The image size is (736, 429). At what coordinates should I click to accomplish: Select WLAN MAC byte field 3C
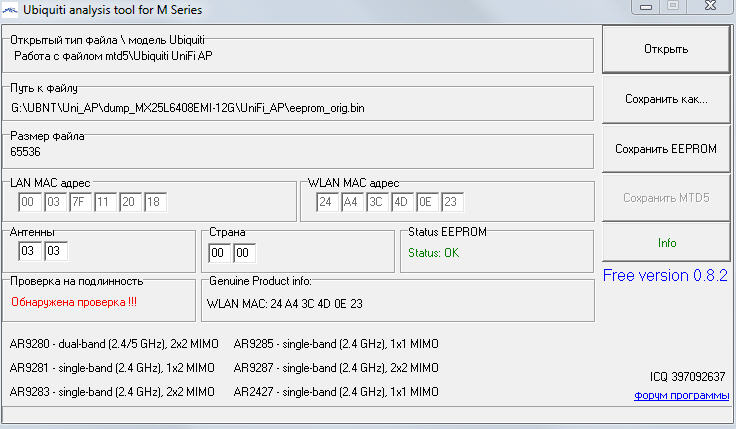coord(377,202)
